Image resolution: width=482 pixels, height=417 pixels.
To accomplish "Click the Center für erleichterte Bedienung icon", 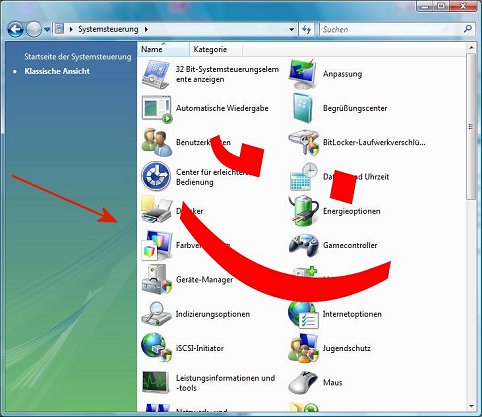I will (156, 176).
